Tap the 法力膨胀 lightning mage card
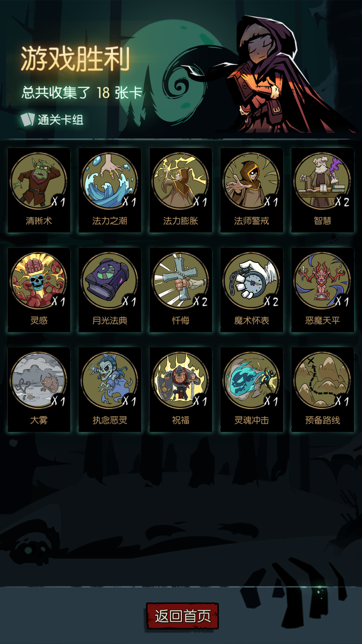 [x=181, y=190]
